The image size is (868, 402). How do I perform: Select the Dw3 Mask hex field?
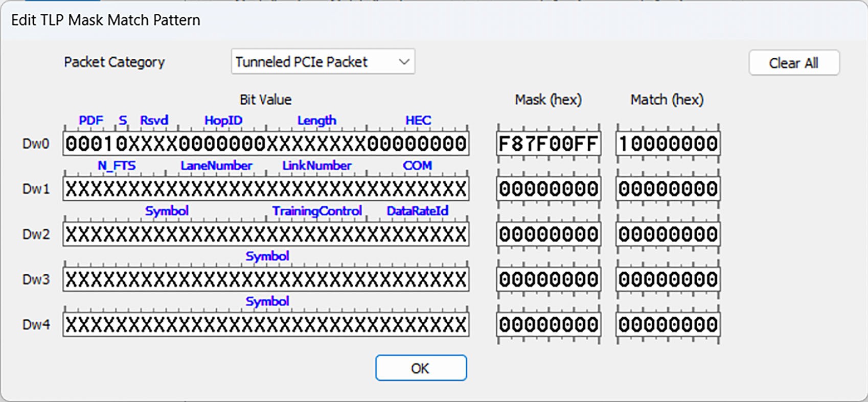pyautogui.click(x=549, y=279)
